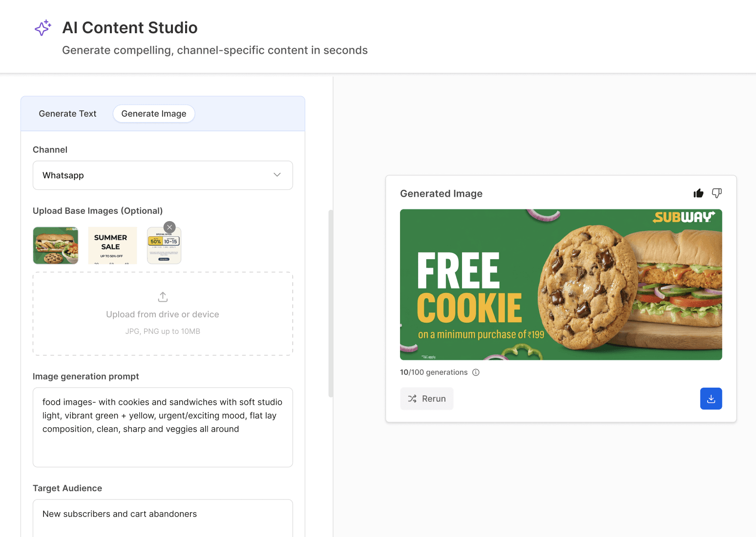
Task: Click the 'Image generation prompt' label
Action: tap(86, 376)
